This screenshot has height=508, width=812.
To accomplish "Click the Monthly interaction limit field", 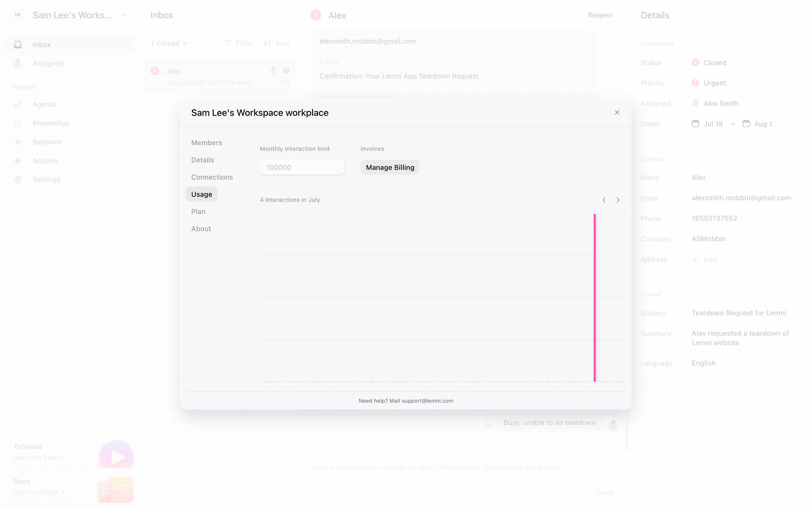I will 302,168.
